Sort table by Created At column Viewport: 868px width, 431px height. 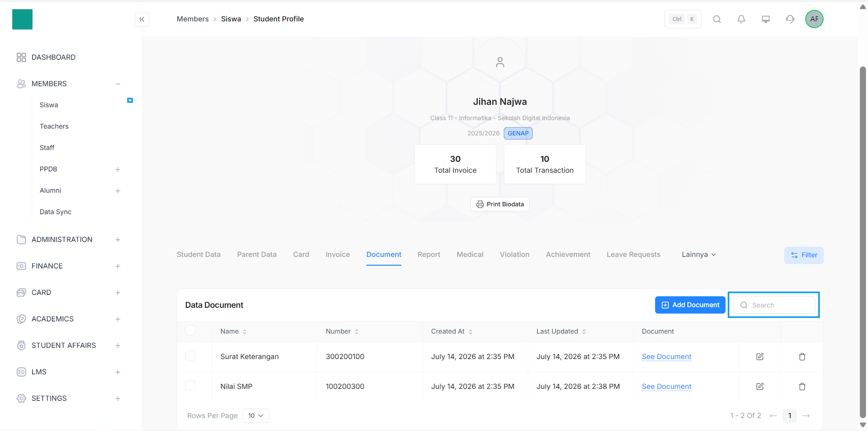(x=452, y=331)
